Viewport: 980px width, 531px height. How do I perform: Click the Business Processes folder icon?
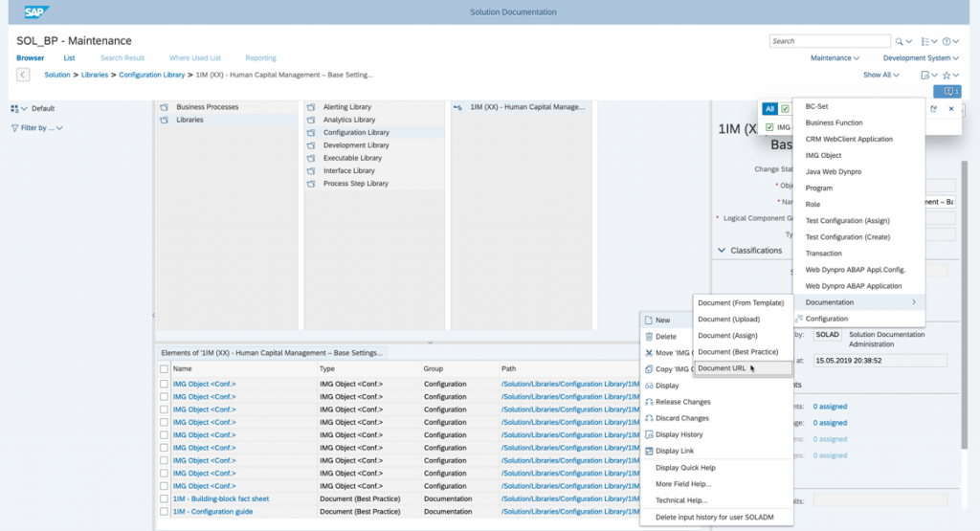[x=165, y=107]
